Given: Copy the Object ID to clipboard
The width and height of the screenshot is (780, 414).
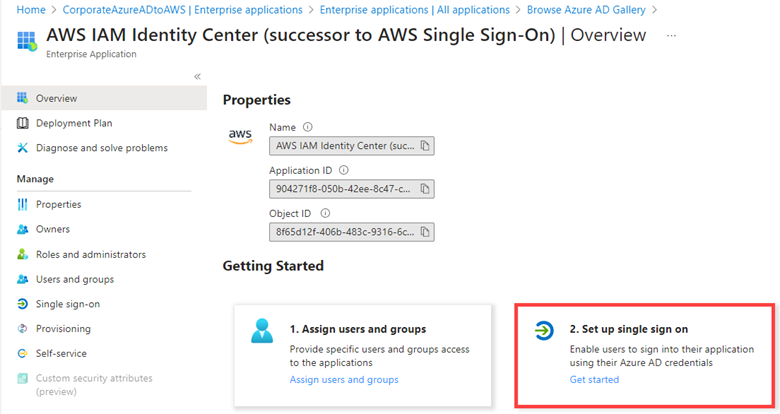Looking at the screenshot, I should click(425, 232).
